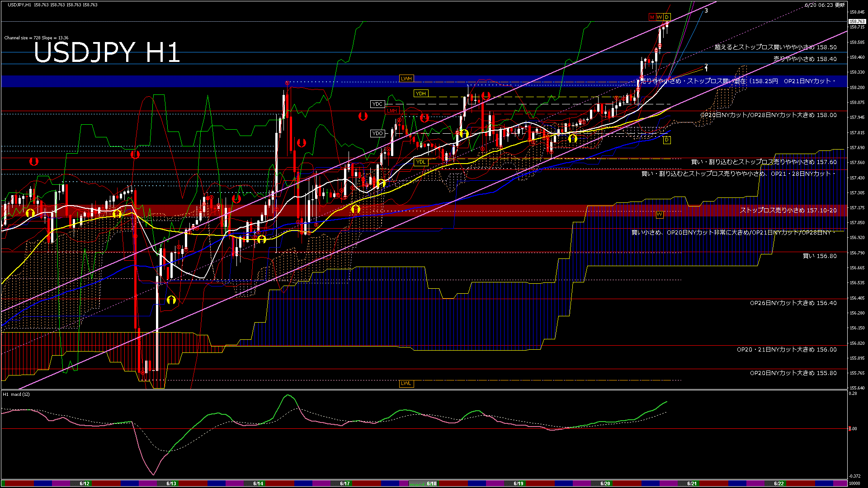The width and height of the screenshot is (868, 488).
Task: Click annotation 'ストップロス売り小さめ 157.10-20'
Action: pyautogui.click(x=788, y=211)
